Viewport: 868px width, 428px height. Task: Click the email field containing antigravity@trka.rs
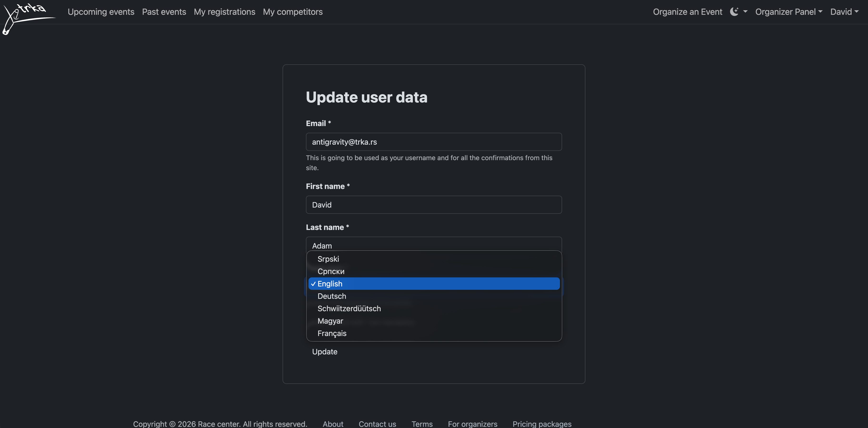(x=434, y=142)
